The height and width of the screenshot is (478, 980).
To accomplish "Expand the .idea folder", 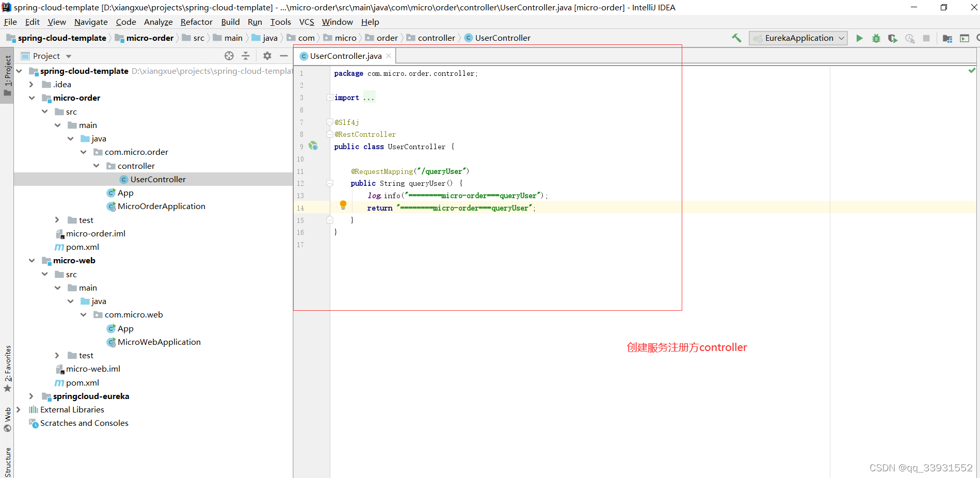I will pos(31,84).
